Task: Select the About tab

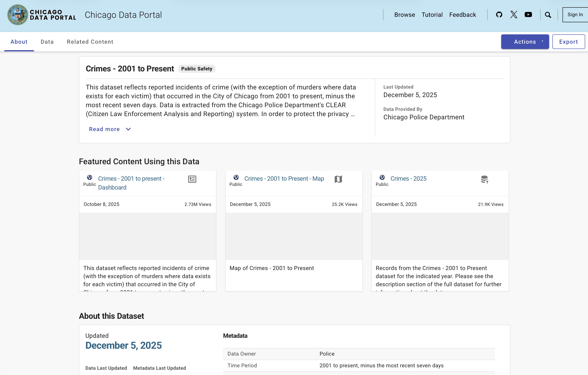Action: [x=19, y=42]
